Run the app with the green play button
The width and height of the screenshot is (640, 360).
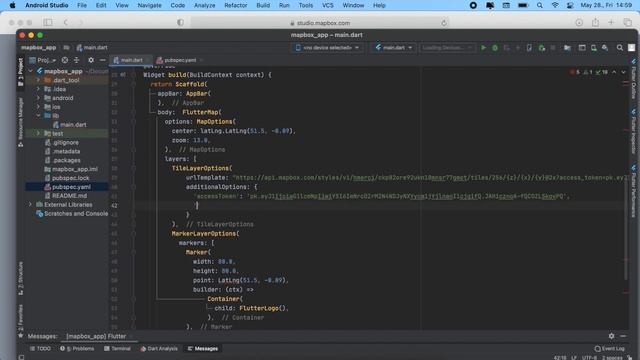(483, 48)
